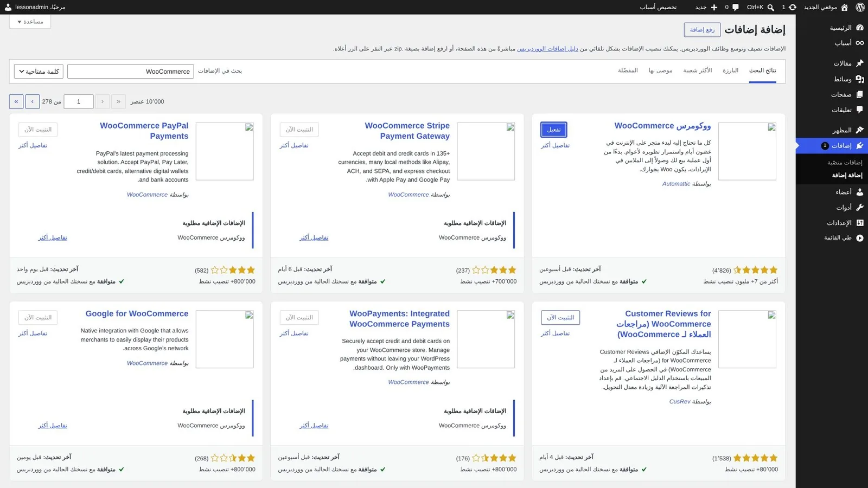
Task: Open المظهر appearance brush icon
Action: pos(860,130)
